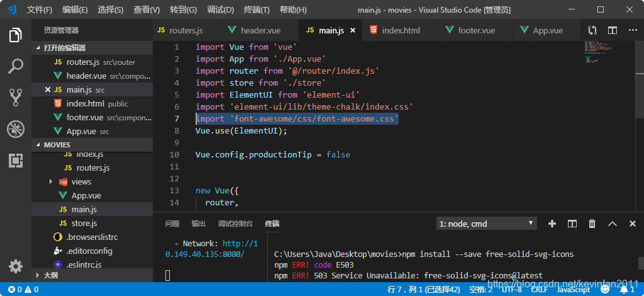Open App.vue src in open editors list
Image resolution: width=644 pixels, height=296 pixels.
92,132
